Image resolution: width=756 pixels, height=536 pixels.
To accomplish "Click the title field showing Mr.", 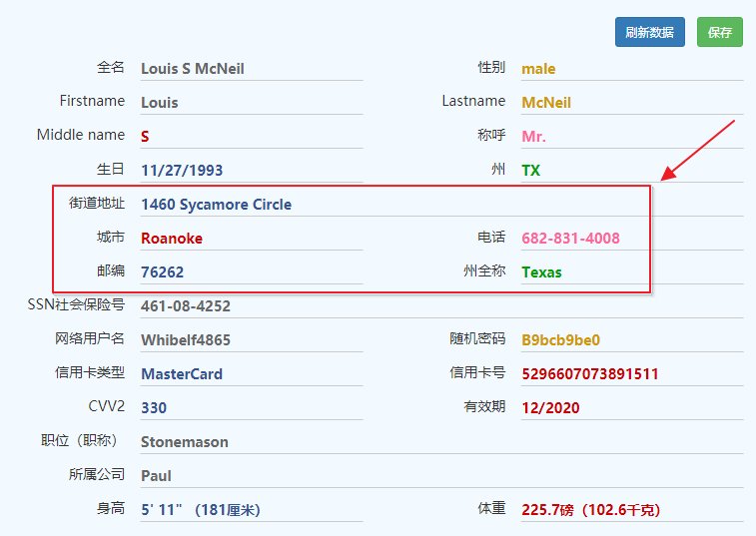I will pos(631,137).
